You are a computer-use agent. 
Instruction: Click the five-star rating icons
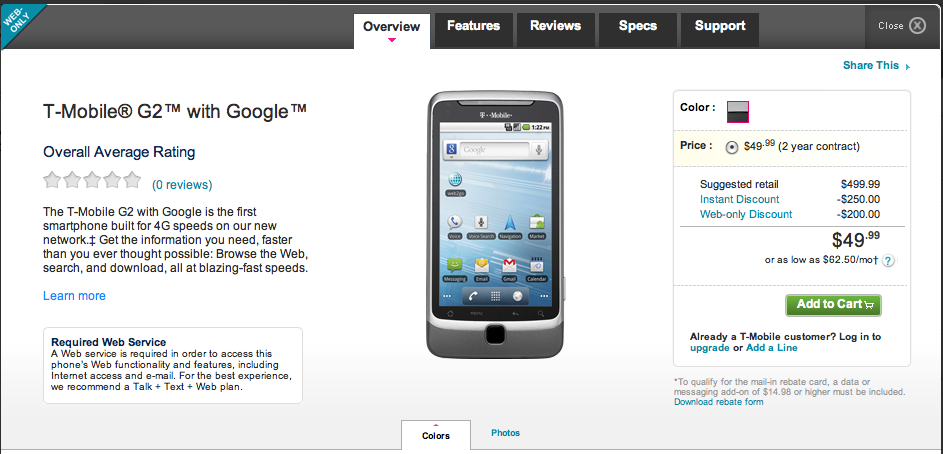[92, 180]
